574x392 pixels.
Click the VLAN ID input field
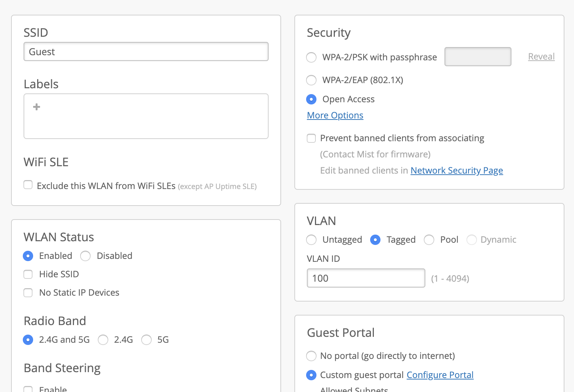[366, 278]
